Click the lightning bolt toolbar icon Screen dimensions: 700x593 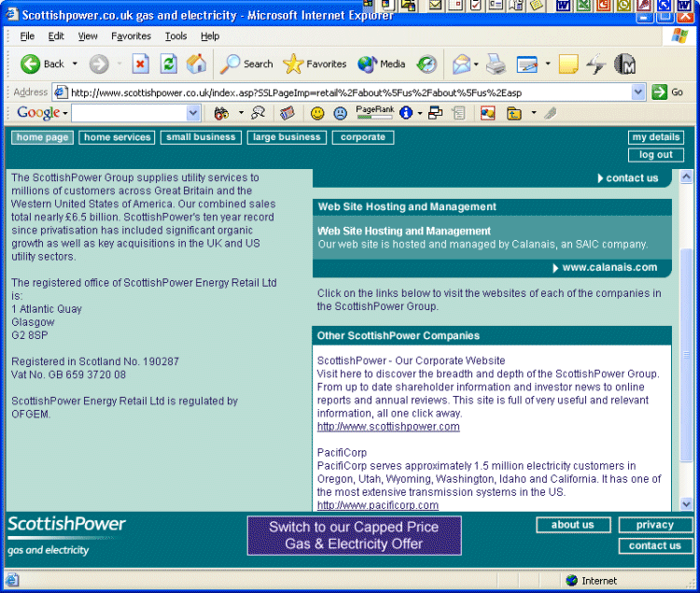click(x=596, y=64)
